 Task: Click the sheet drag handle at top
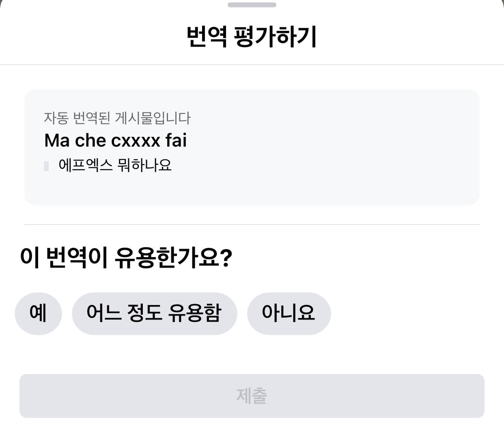point(252,5)
